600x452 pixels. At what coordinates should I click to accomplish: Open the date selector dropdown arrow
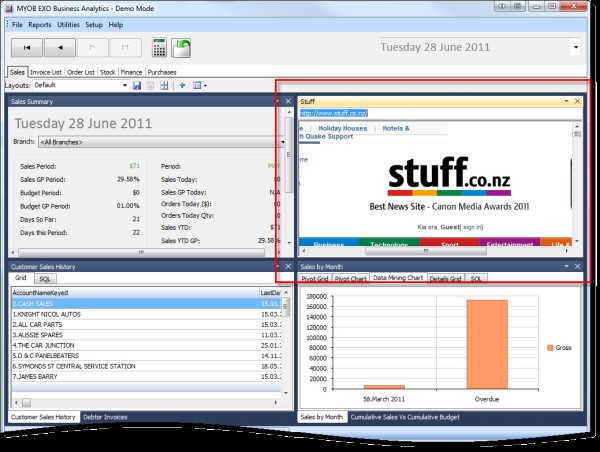tap(576, 47)
